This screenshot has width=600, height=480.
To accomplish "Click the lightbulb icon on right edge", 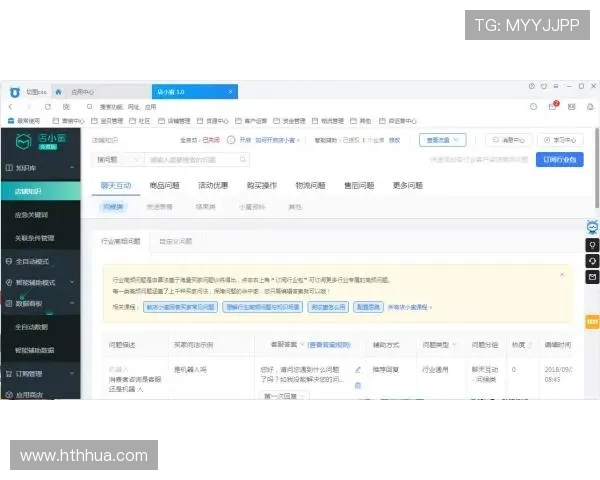I will [592, 245].
